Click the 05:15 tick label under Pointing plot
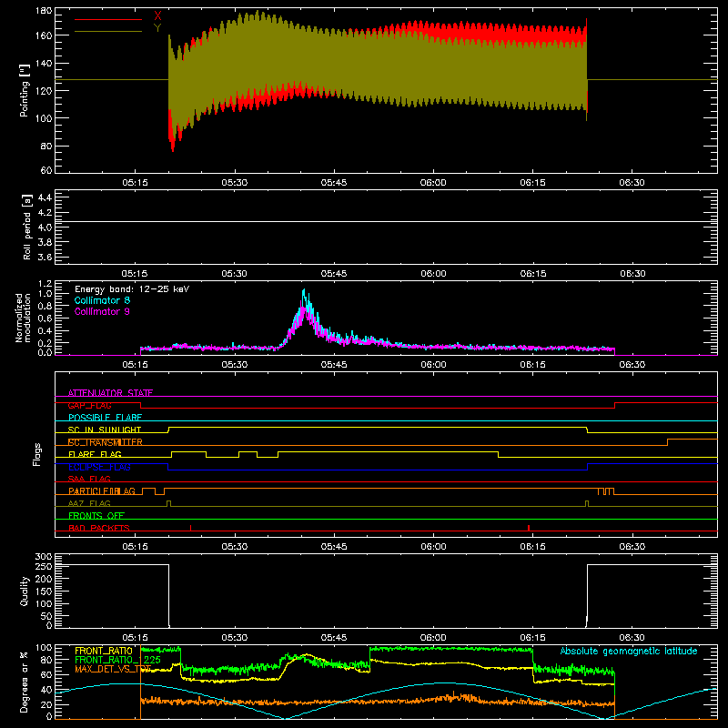 click(x=135, y=183)
